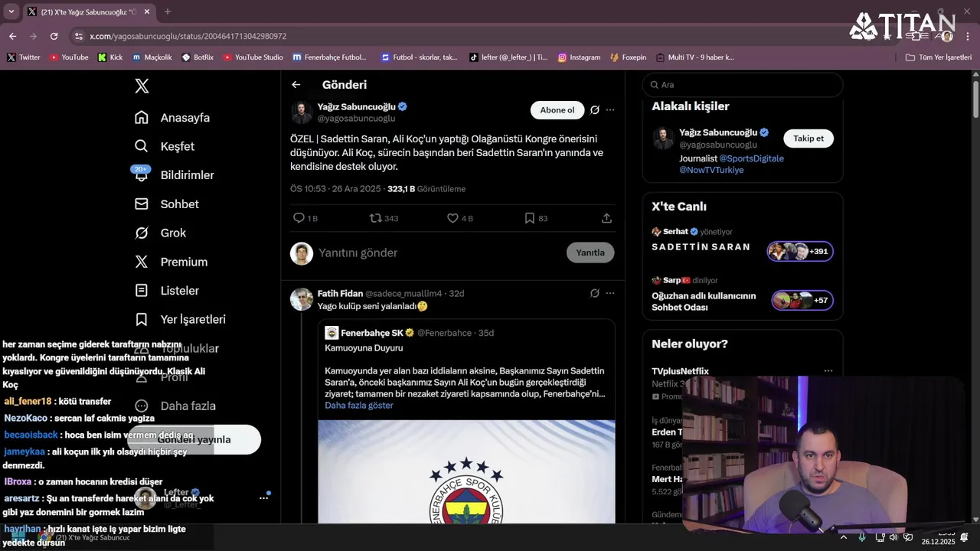Open Maçkolik bookmark
Screen dimensions: 980x551
coord(152,57)
